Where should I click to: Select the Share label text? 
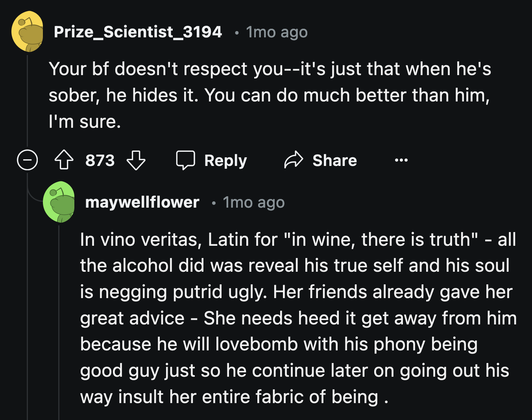pyautogui.click(x=335, y=160)
